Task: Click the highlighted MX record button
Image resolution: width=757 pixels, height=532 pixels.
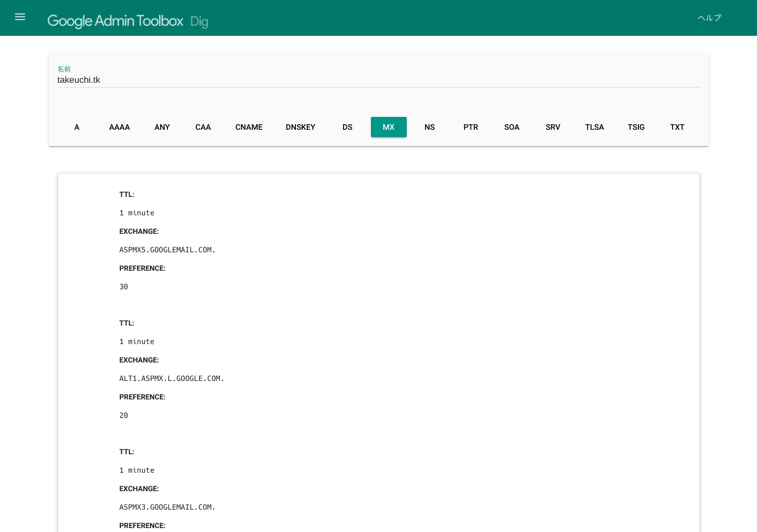Action: pyautogui.click(x=388, y=127)
